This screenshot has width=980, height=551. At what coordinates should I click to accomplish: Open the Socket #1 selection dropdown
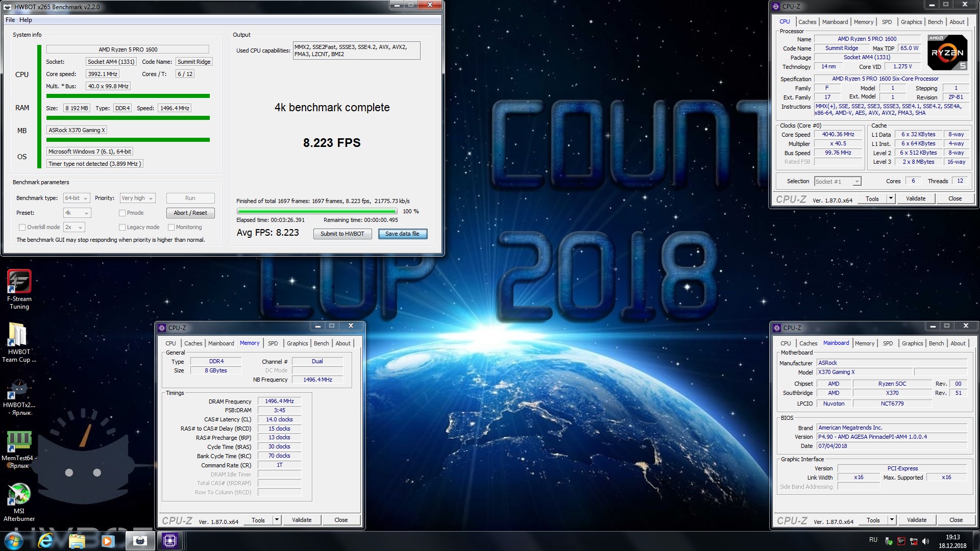[x=838, y=181]
